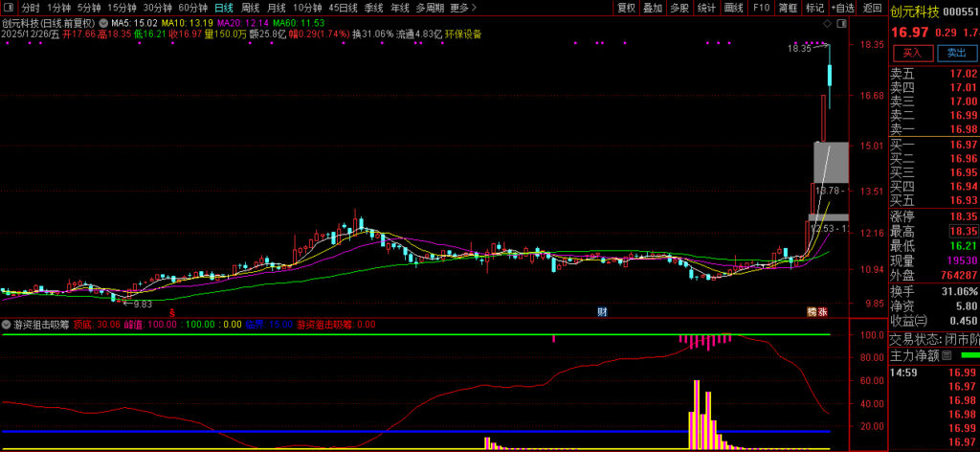Click the 榜 ranking badge on the chart

click(x=812, y=311)
